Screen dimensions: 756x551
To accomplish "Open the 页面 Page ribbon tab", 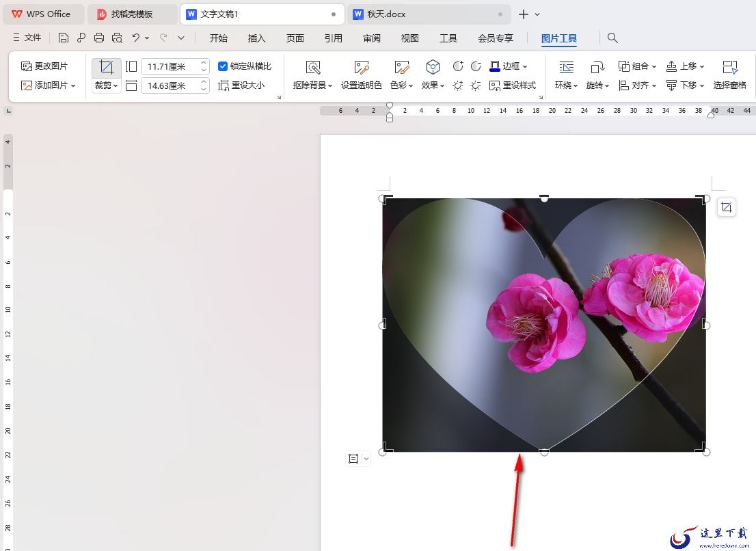I will click(295, 38).
